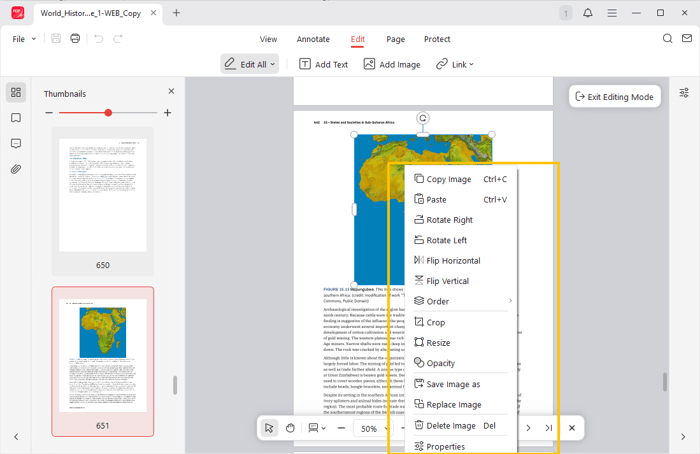
Task: Open the comments sidebar icon
Action: coord(16,143)
